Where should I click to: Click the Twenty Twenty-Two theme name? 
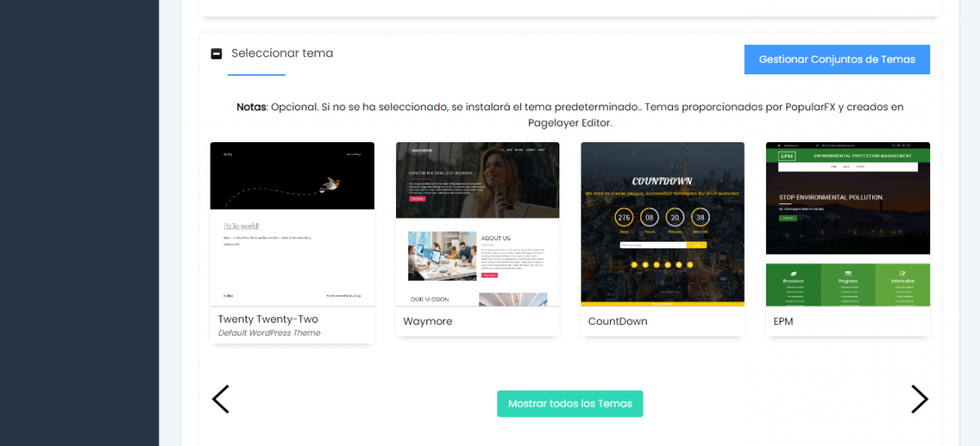[268, 319]
